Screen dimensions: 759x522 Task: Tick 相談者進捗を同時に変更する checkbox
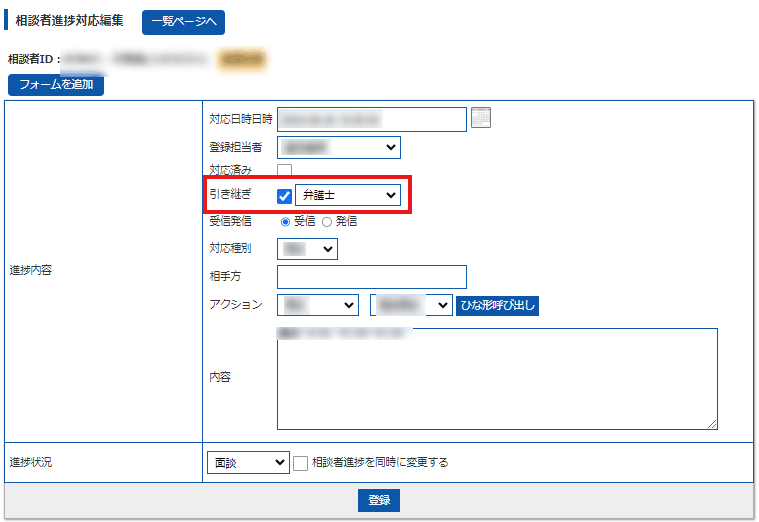coord(300,463)
